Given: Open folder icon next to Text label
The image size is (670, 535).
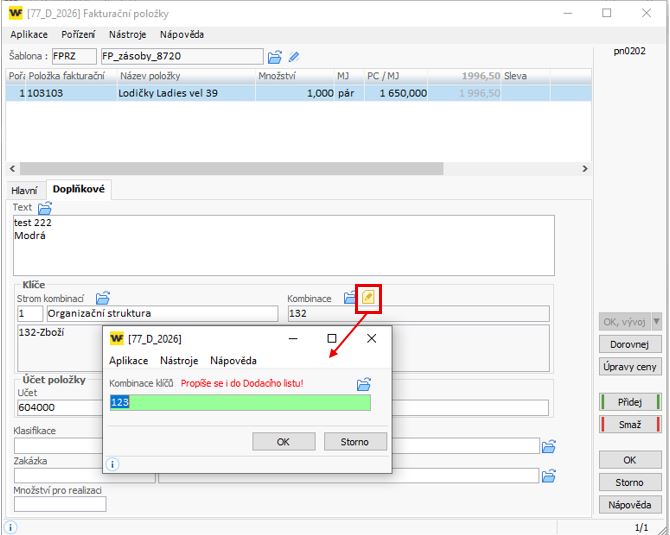Looking at the screenshot, I should [x=45, y=208].
